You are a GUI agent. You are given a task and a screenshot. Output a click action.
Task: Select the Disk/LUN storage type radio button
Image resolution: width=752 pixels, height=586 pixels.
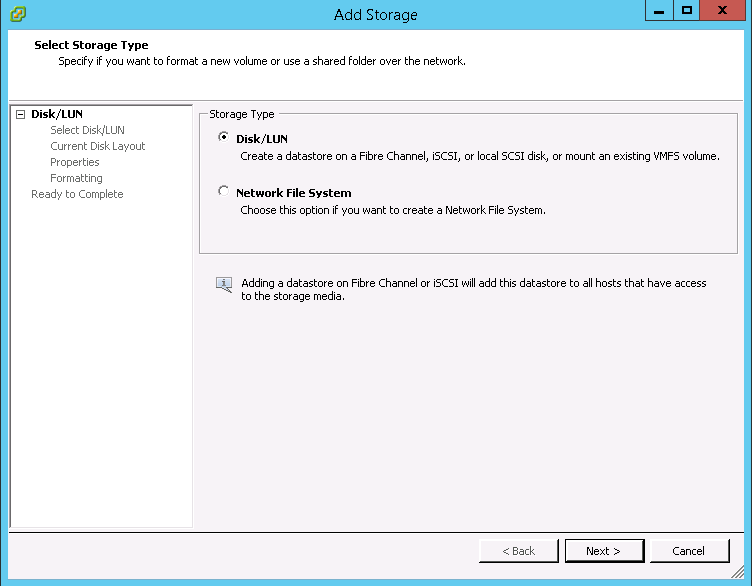pos(223,138)
